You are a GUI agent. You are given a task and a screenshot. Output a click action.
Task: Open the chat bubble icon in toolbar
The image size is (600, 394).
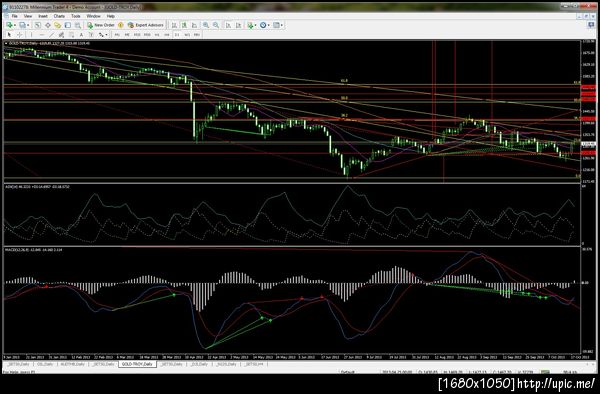(591, 25)
